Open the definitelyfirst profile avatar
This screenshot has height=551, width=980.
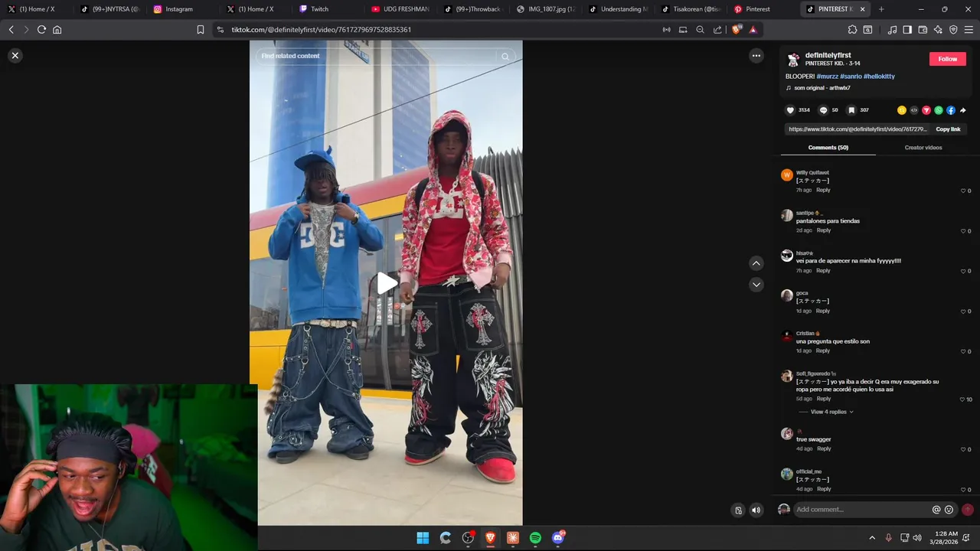793,59
